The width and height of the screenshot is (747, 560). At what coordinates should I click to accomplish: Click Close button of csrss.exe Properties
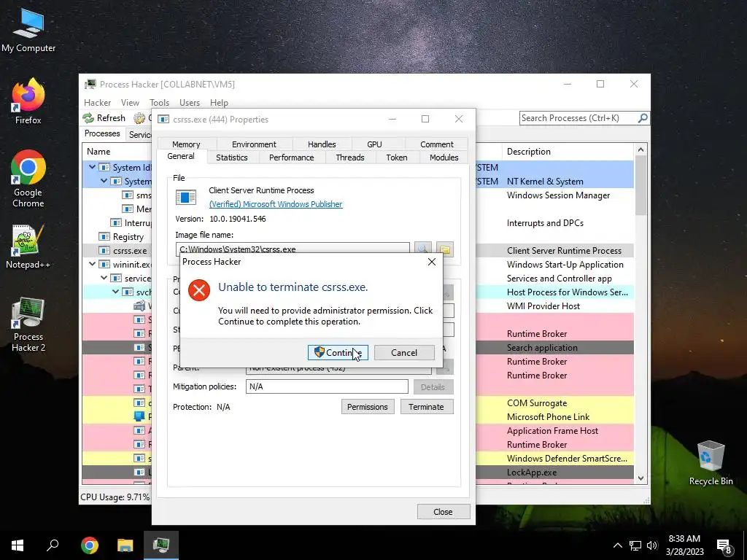coord(443,511)
